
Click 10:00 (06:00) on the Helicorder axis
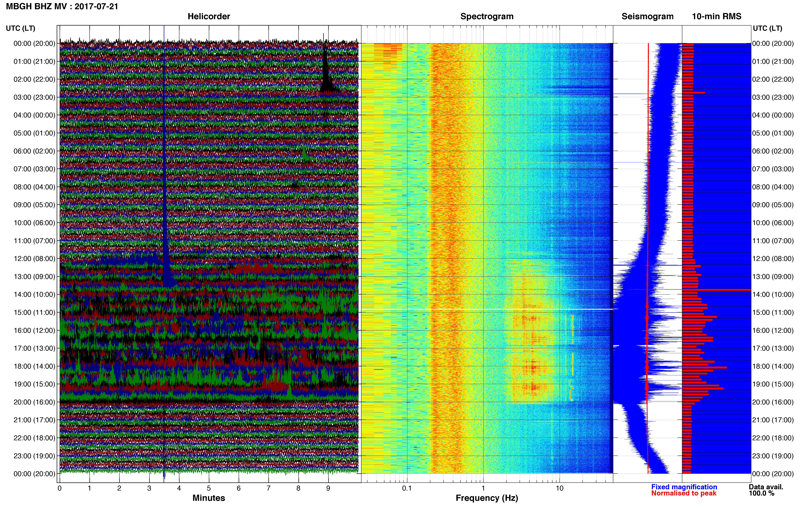34,223
